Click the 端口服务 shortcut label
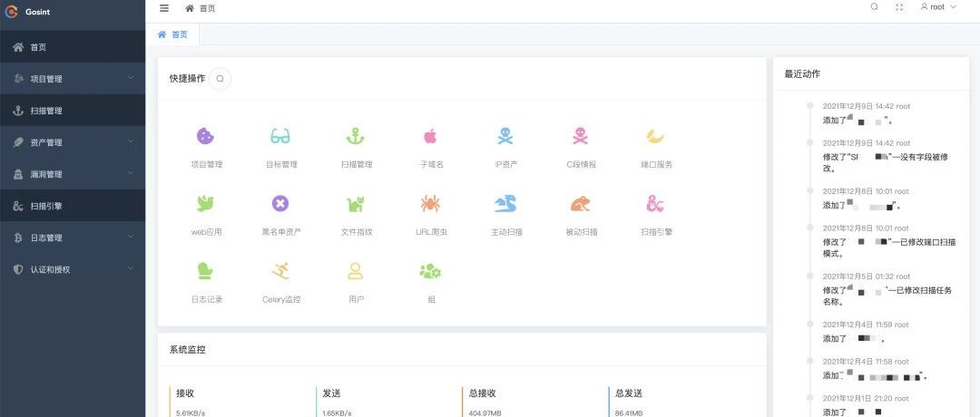Image resolution: width=980 pixels, height=417 pixels. [x=656, y=165]
